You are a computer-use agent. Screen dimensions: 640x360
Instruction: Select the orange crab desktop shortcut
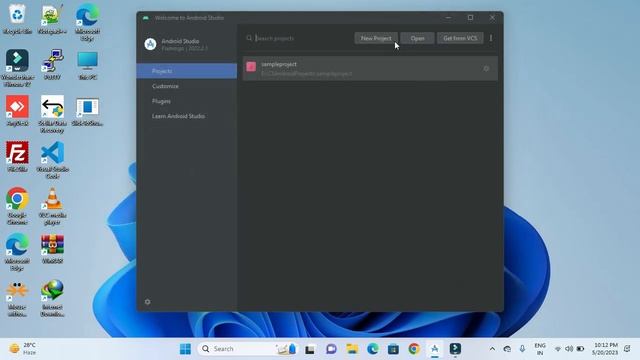click(17, 298)
